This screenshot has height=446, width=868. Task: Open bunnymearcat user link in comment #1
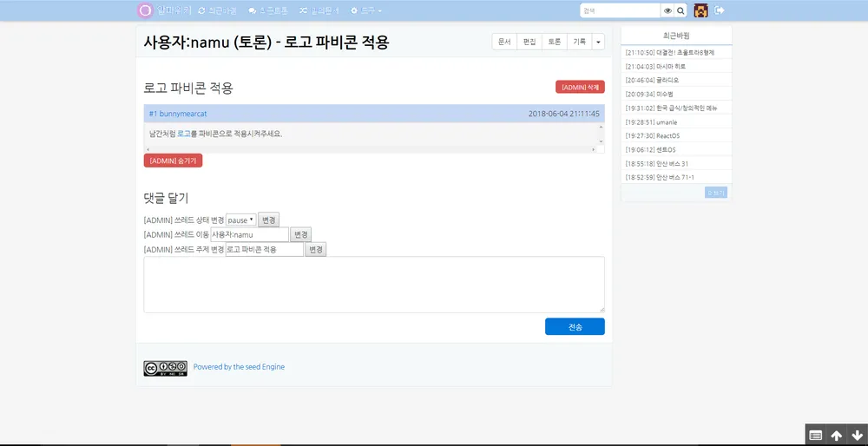(183, 114)
